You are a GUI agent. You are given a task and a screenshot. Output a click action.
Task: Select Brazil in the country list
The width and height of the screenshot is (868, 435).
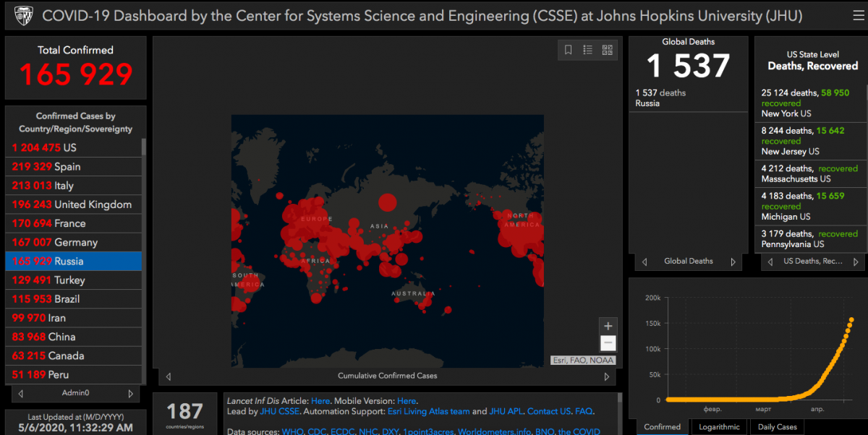tap(74, 298)
